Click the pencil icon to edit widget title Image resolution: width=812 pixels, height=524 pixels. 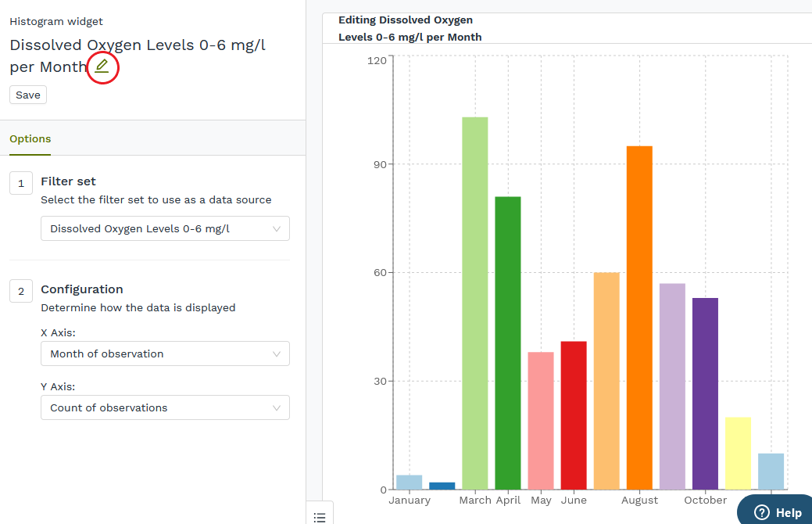102,67
